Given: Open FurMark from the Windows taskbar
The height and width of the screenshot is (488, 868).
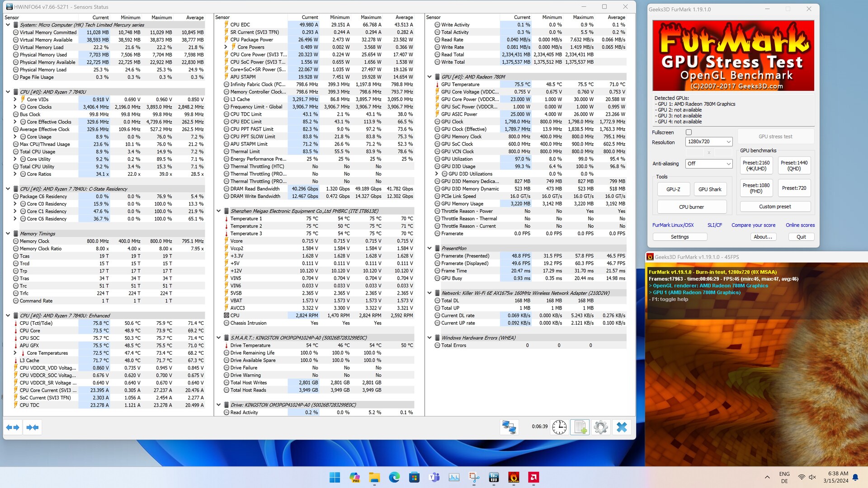Looking at the screenshot, I should 514,477.
